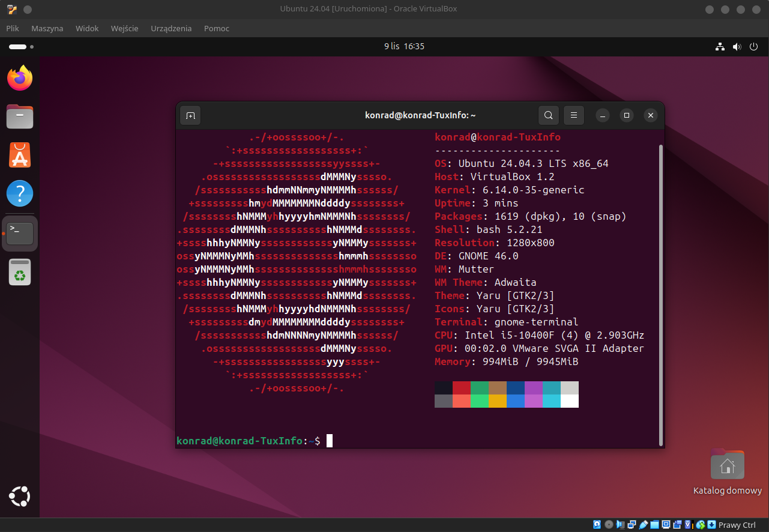Image resolution: width=769 pixels, height=532 pixels.
Task: Click the volume icon in GNOME top bar
Action: tap(737, 46)
